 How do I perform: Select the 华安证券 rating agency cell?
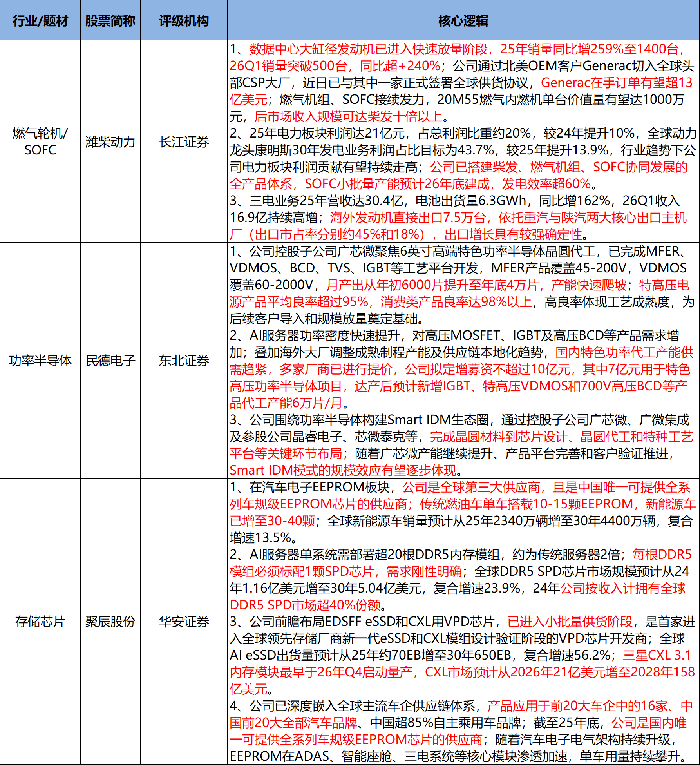[184, 622]
